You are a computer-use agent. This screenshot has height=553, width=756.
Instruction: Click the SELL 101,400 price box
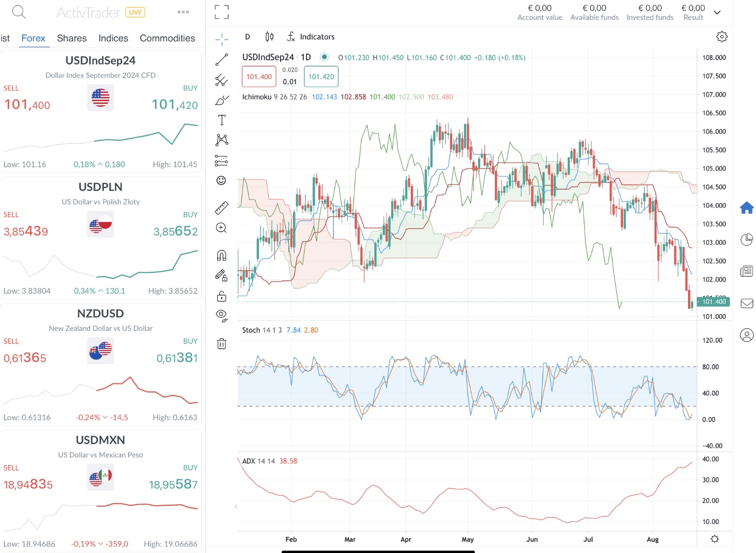[259, 76]
